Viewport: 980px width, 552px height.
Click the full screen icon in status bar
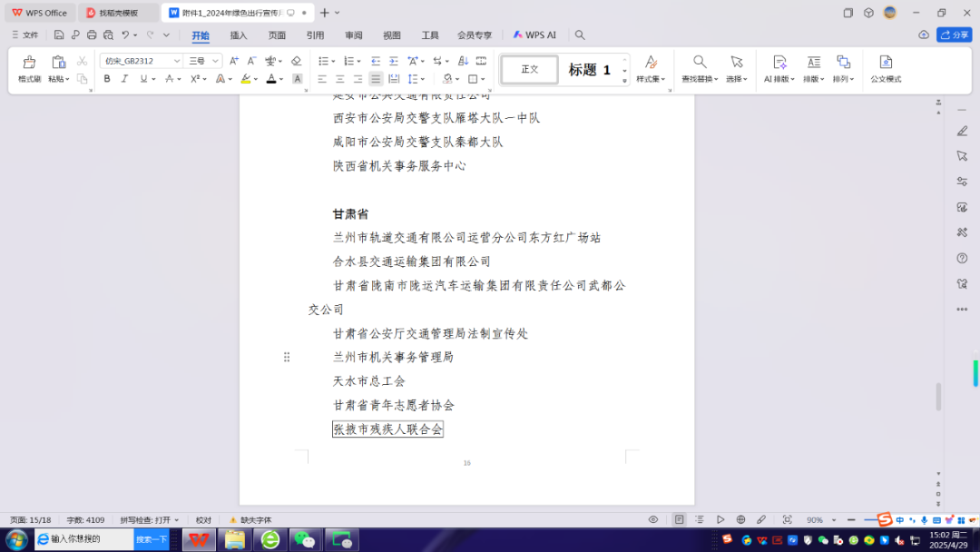tap(787, 519)
